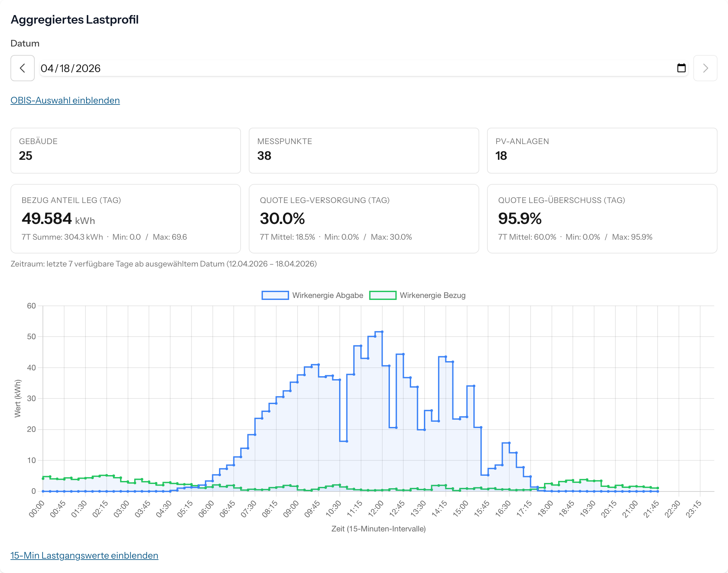Click the Aggregiertes Lastprofil heading
The height and width of the screenshot is (573, 728).
pyautogui.click(x=74, y=19)
